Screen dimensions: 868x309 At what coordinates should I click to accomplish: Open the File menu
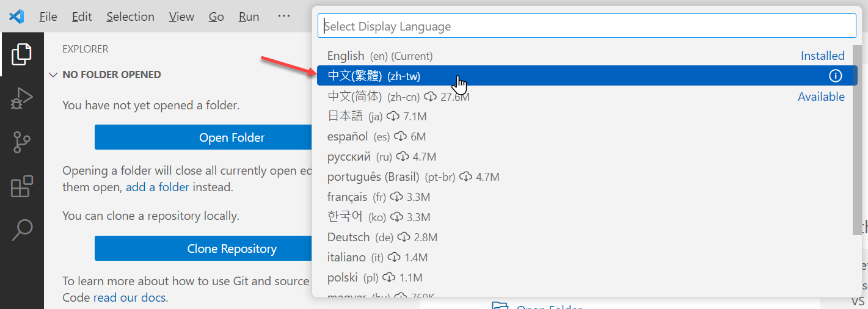click(48, 16)
